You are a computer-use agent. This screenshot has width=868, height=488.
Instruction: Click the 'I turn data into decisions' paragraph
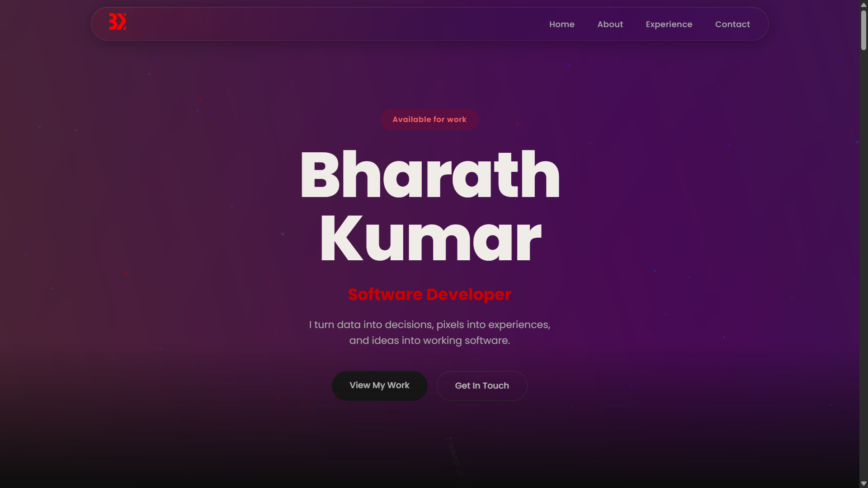pos(430,333)
